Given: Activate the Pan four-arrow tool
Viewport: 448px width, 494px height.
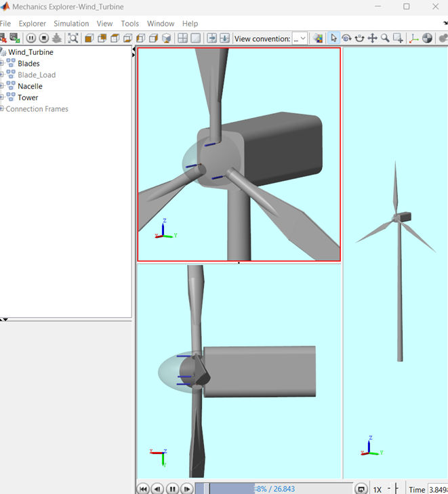Looking at the screenshot, I should [372, 39].
